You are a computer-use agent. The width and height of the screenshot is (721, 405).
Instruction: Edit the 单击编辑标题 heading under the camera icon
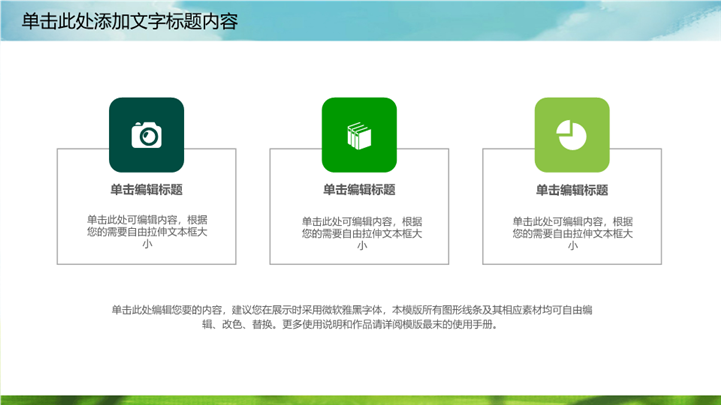click(x=146, y=189)
